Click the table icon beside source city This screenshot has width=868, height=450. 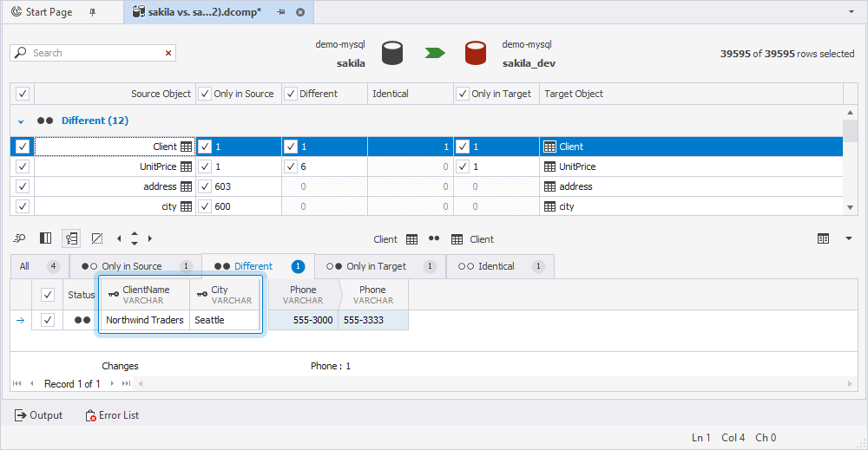pyautogui.click(x=186, y=206)
